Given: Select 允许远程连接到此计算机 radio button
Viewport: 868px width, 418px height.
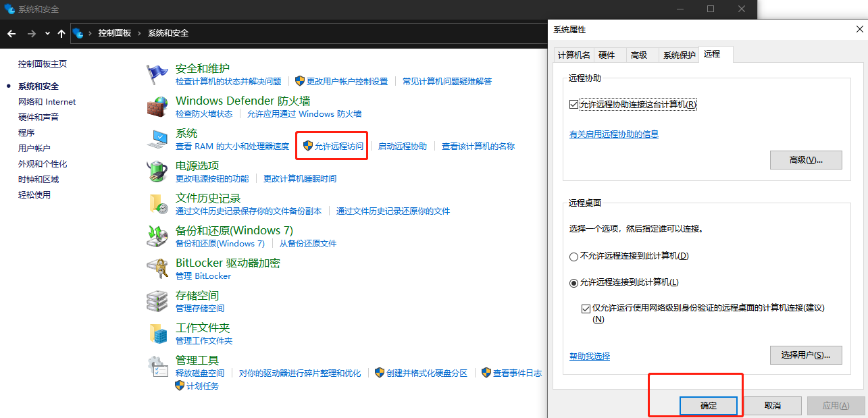Looking at the screenshot, I should tap(573, 282).
